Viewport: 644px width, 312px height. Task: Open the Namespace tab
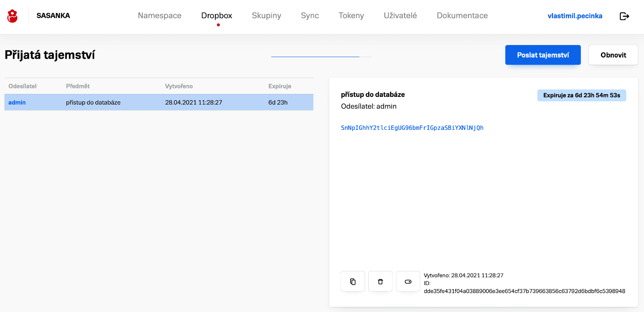click(x=159, y=16)
